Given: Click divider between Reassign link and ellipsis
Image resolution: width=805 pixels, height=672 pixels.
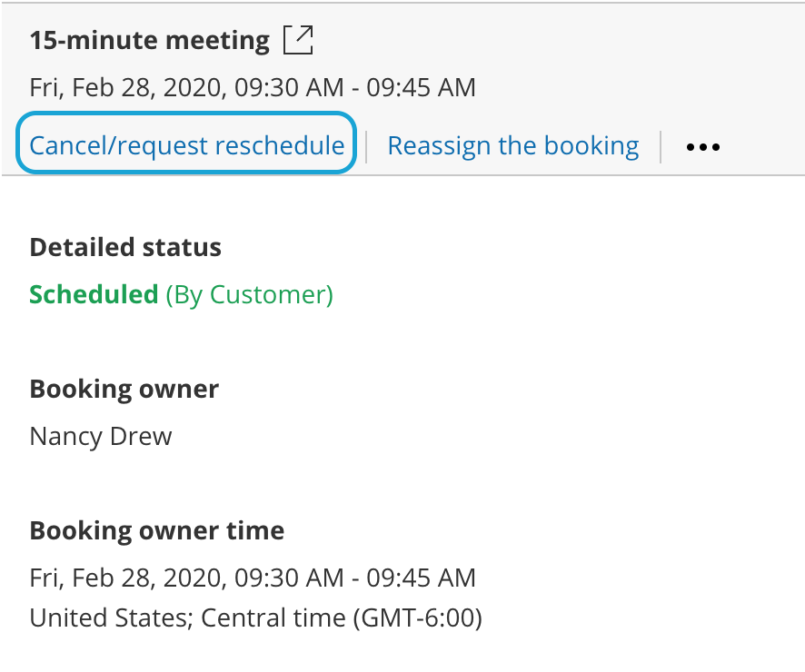Looking at the screenshot, I should coord(661,146).
